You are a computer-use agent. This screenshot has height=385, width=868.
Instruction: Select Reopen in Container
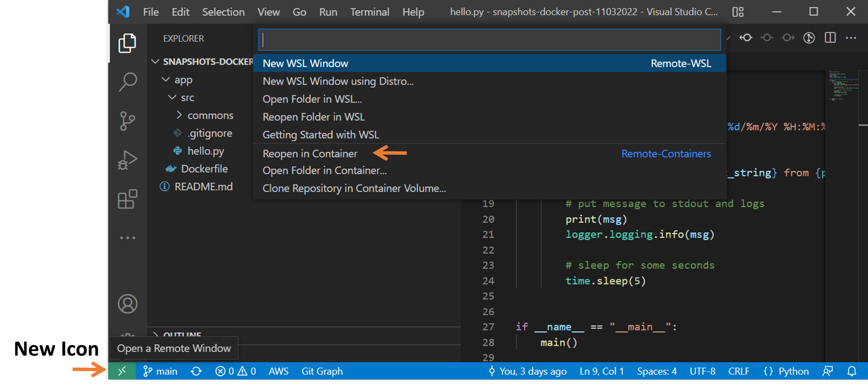(490, 154)
